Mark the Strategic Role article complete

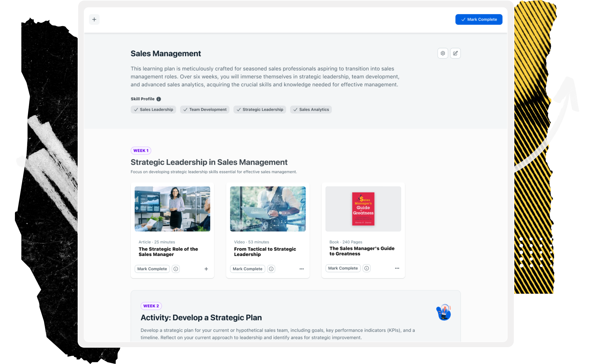(x=152, y=269)
